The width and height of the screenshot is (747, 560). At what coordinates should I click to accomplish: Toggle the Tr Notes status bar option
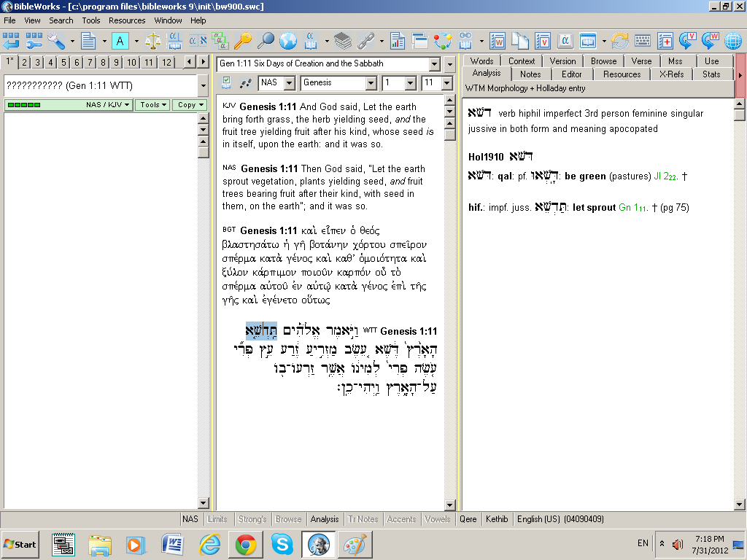pyautogui.click(x=363, y=519)
